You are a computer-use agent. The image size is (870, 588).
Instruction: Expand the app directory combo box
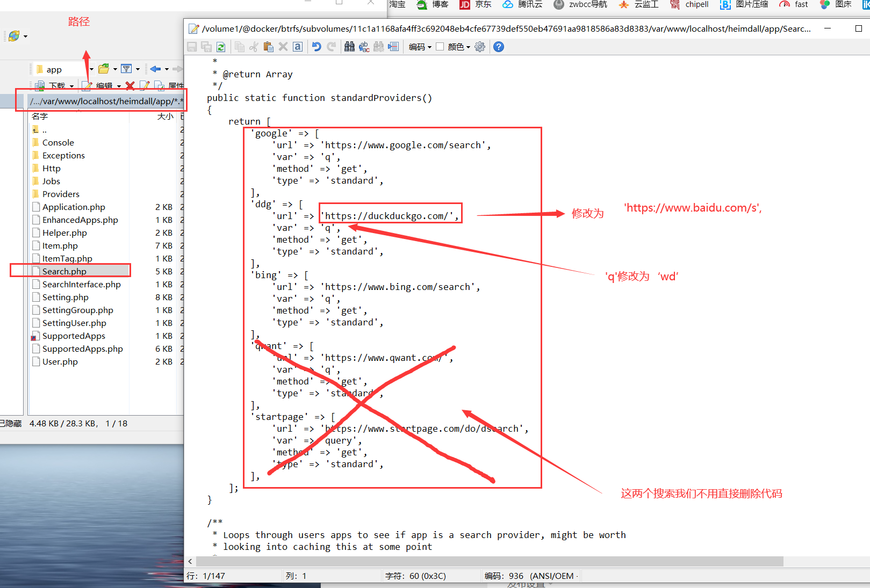[91, 69]
